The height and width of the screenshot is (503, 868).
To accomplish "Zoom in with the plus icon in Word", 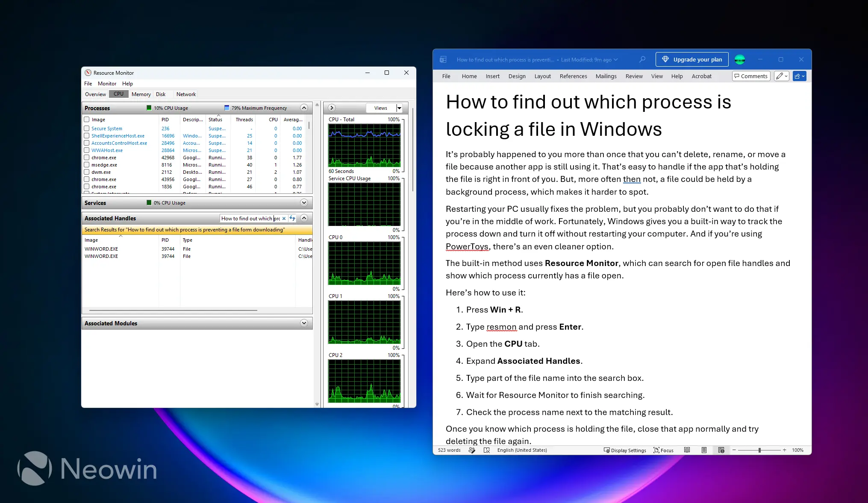I will pyautogui.click(x=784, y=450).
